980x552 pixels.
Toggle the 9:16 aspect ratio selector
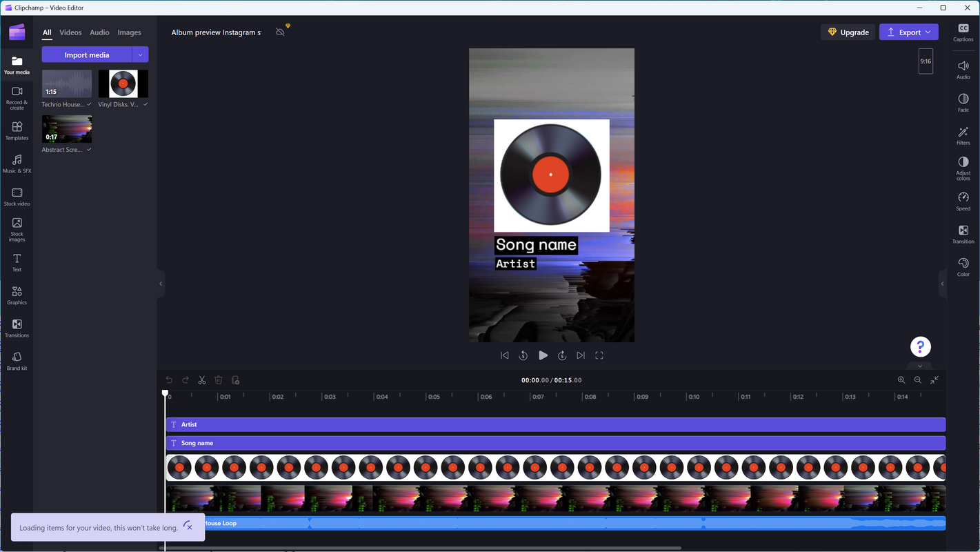[925, 61]
